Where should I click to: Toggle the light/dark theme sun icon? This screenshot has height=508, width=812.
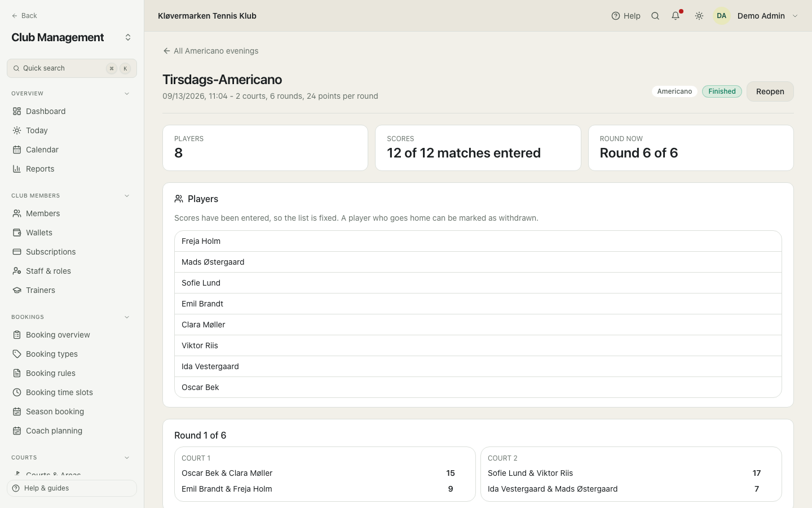coord(699,16)
